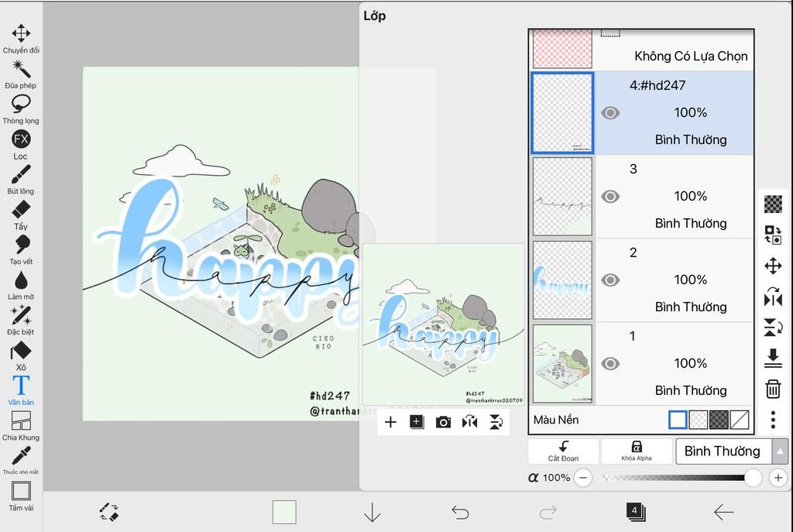793x532 pixels.
Task: Increase opacity with plus button
Action: coord(778,478)
